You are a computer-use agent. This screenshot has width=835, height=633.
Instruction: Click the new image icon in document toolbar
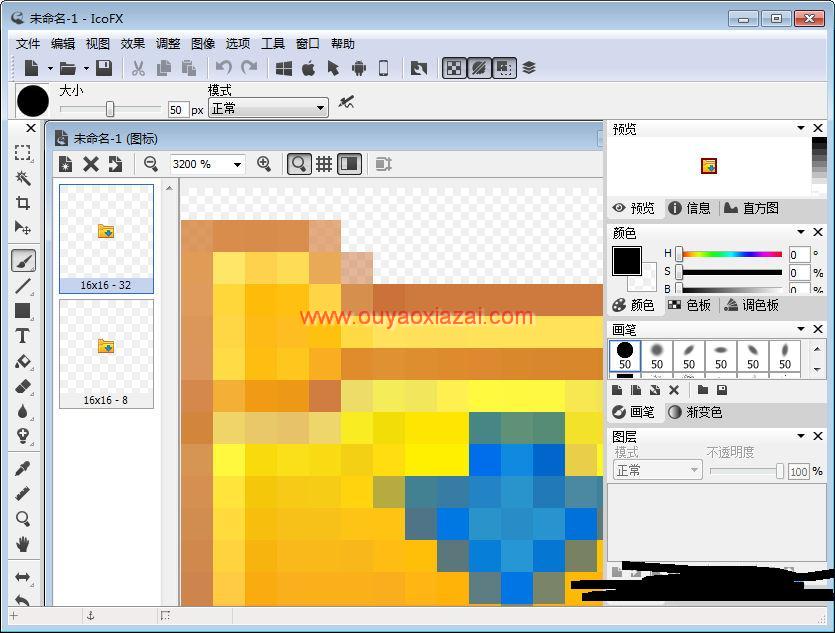66,164
